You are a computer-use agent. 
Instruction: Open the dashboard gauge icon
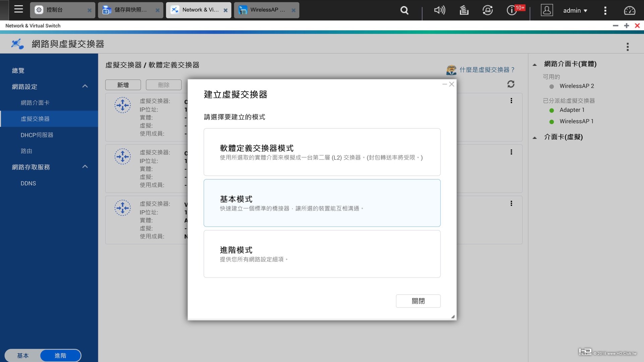click(x=629, y=10)
